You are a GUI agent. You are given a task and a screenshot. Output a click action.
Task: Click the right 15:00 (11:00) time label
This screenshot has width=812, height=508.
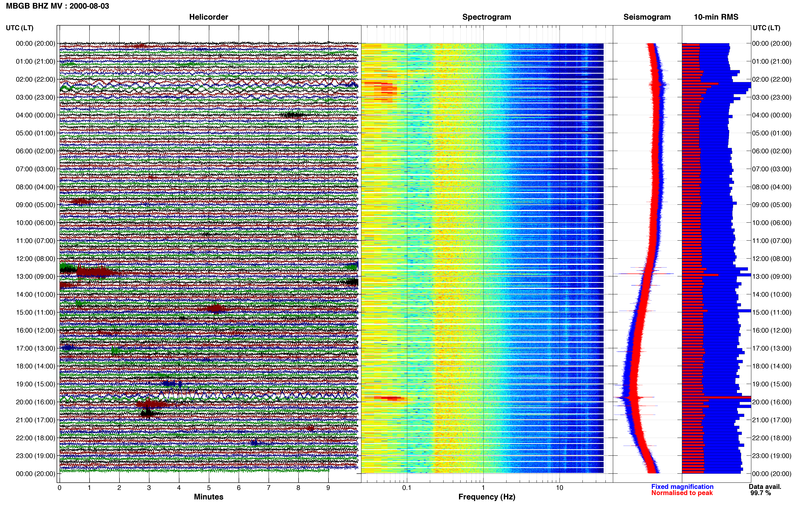[x=772, y=313]
